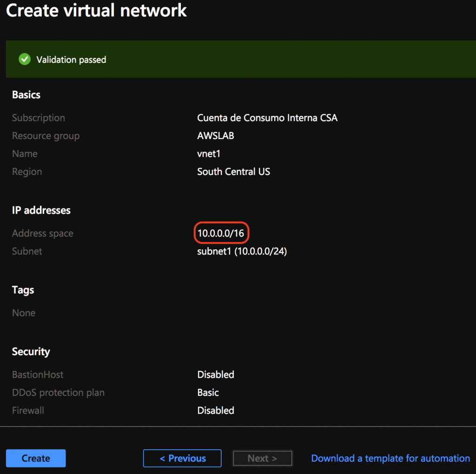The height and width of the screenshot is (474, 476).
Task: Select the Disabled value for BastionHost
Action: tap(216, 374)
